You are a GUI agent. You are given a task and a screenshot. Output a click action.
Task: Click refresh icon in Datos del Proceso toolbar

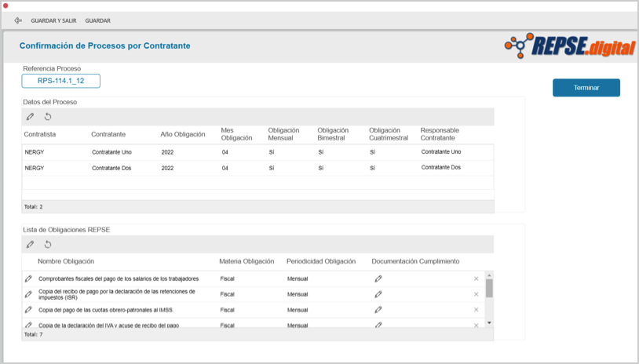coord(48,117)
